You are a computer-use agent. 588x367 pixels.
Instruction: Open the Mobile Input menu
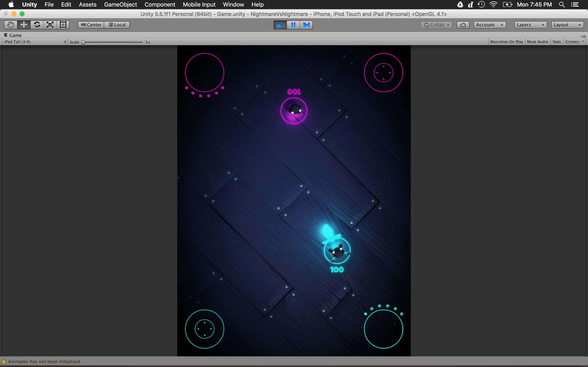pos(199,5)
